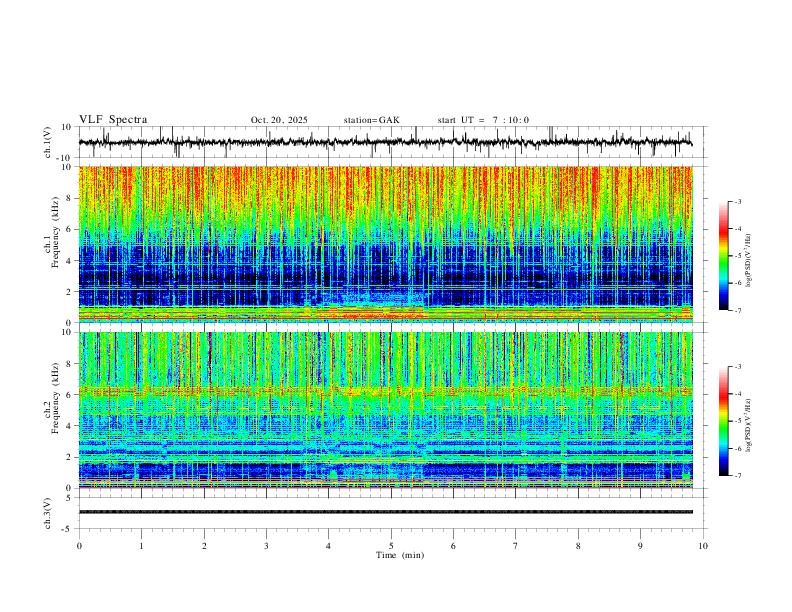Viewport: 792px width, 612px height.
Task: Click the ch.1 'Frequency (kHz)' axis label
Action: tap(55, 233)
